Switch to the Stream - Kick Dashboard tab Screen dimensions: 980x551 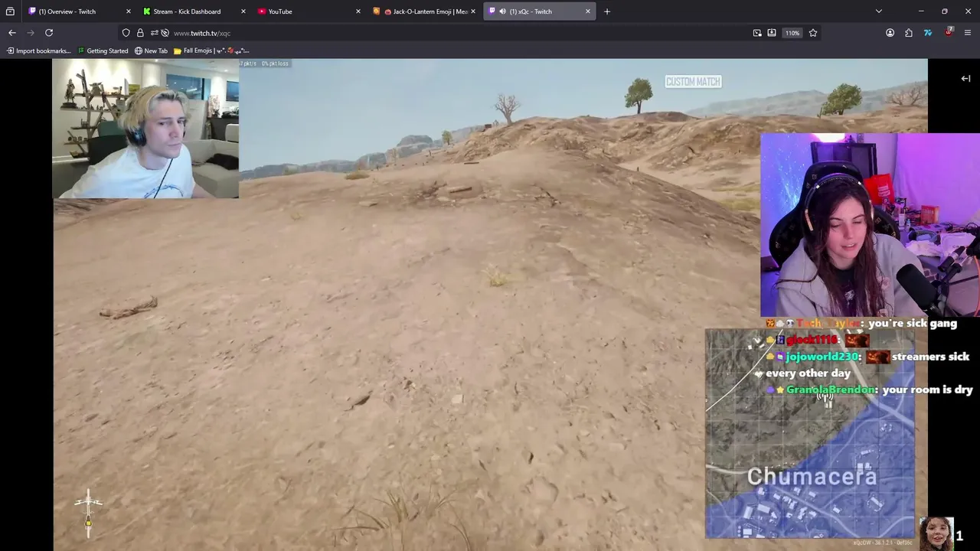pos(194,11)
